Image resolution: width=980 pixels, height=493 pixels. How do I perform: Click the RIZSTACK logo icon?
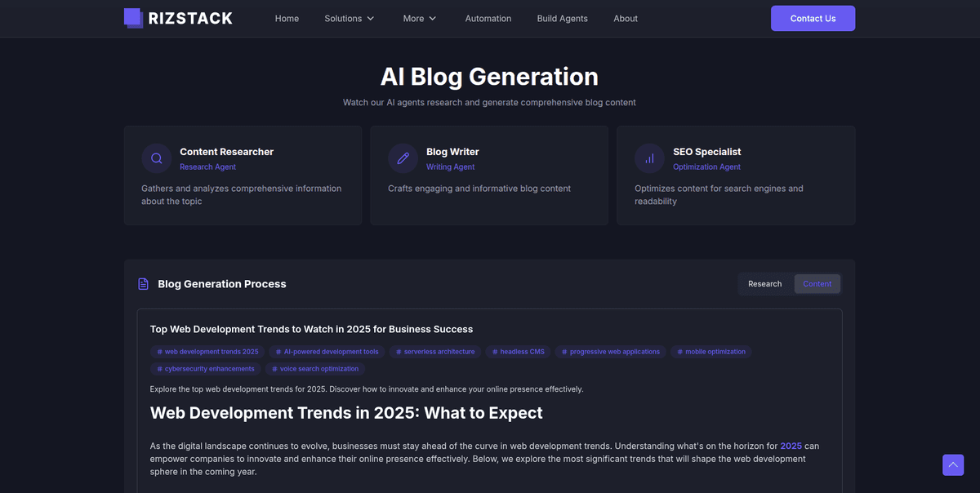[x=132, y=17]
